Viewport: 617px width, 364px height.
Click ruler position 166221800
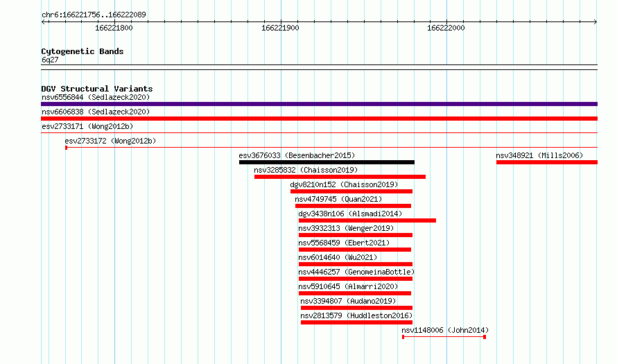tap(114, 28)
